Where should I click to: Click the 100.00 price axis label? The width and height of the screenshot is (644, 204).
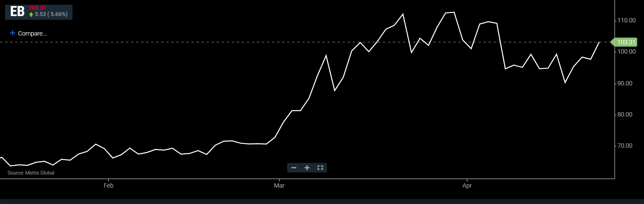coord(626,52)
